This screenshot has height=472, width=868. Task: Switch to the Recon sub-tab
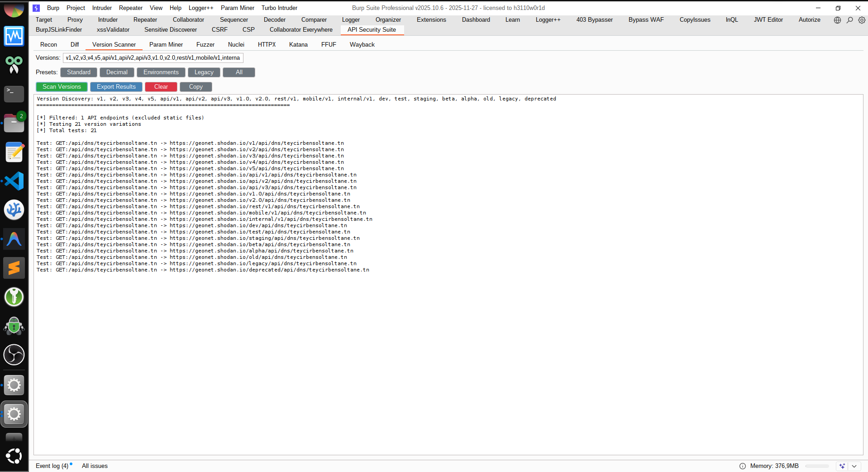click(48, 45)
